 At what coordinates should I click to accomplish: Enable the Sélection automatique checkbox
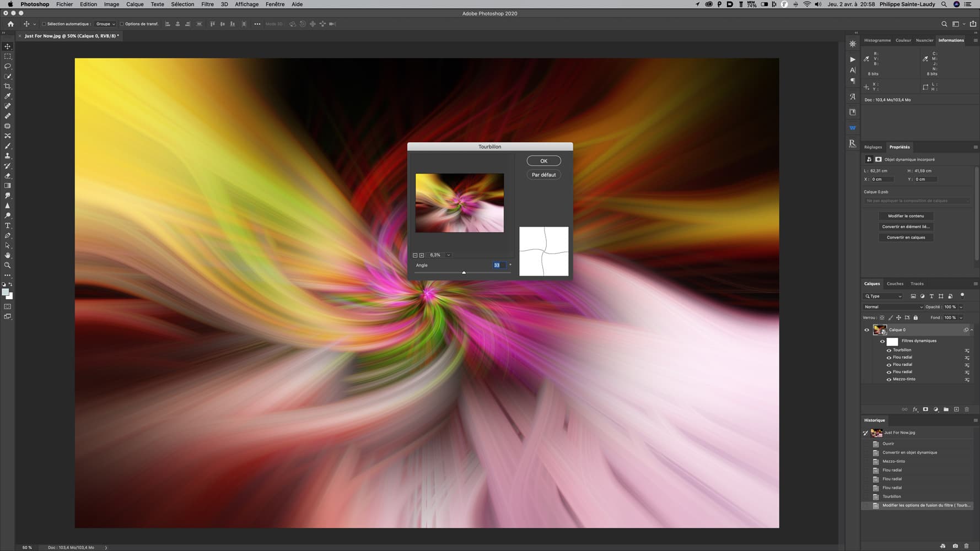pos(44,24)
